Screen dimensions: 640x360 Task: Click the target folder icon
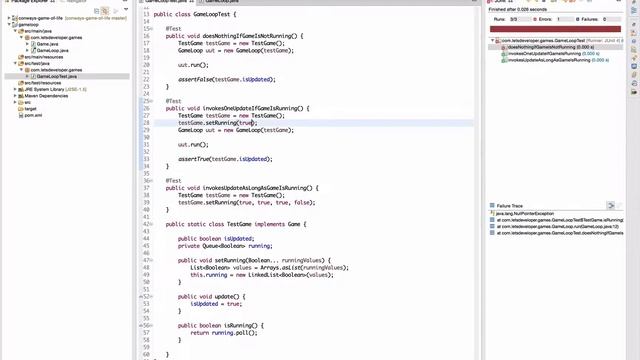[x=21, y=109]
